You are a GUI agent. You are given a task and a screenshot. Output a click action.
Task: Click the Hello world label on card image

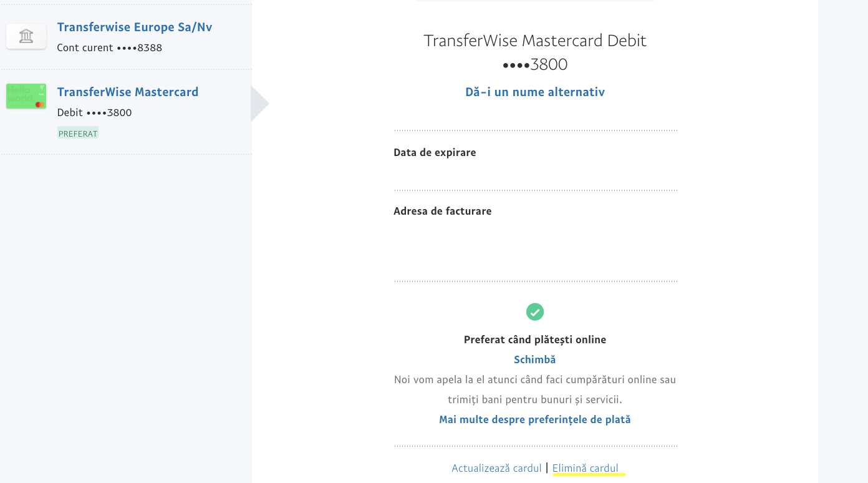point(19,94)
